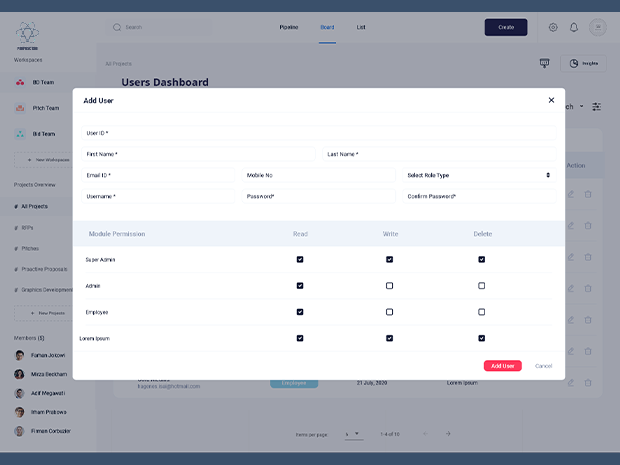The height and width of the screenshot is (465, 620).
Task: Click the Last Name field
Action: point(439,154)
